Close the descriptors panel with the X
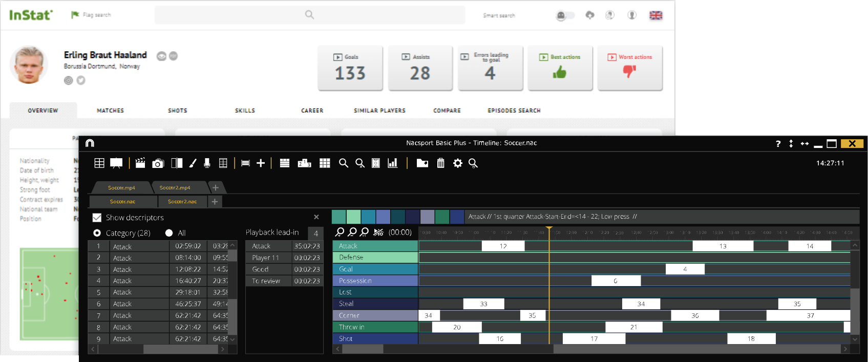This screenshot has width=868, height=362. pos(316,217)
